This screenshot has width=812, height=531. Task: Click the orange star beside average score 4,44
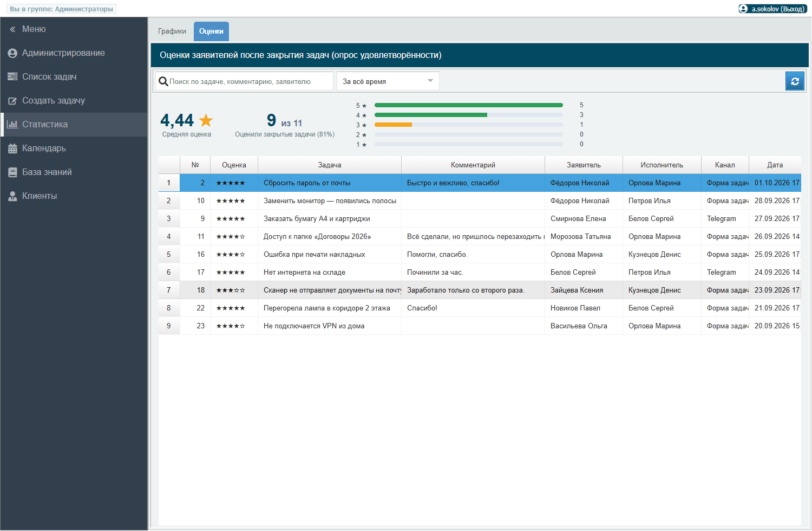coord(206,120)
